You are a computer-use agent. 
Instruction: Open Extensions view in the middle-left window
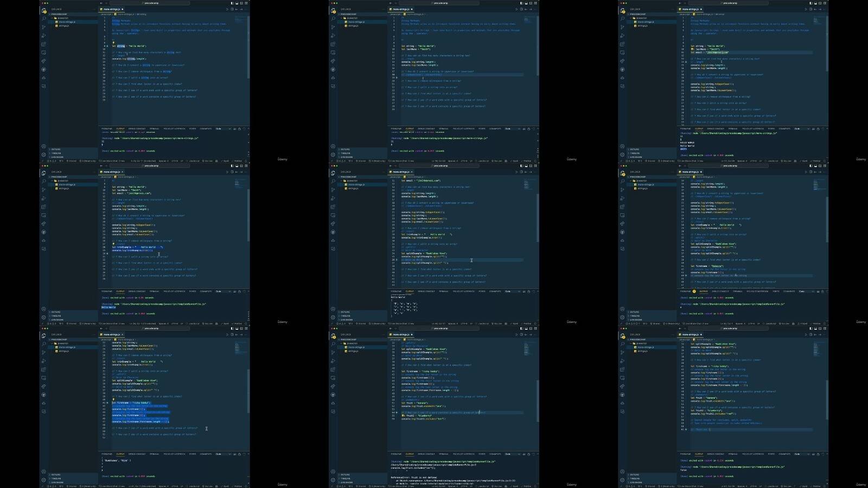(x=44, y=207)
